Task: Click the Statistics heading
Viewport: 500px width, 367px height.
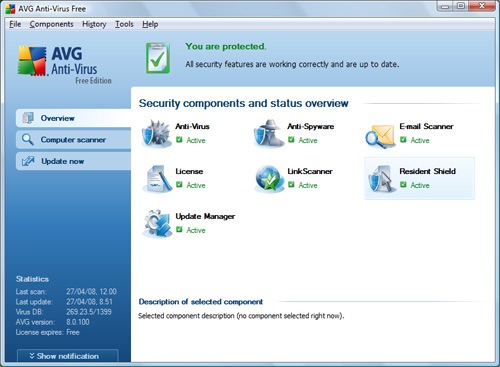Action: [x=32, y=279]
